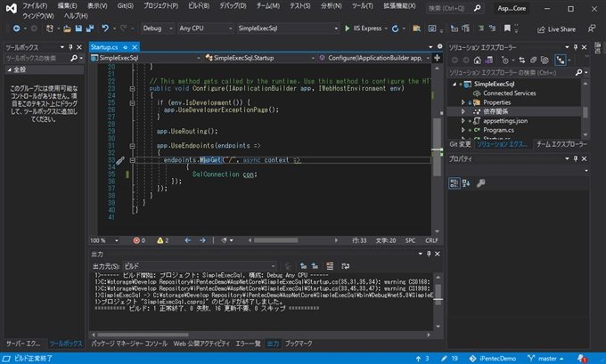Click the Live Share button
606x364 pixels.
point(556,29)
